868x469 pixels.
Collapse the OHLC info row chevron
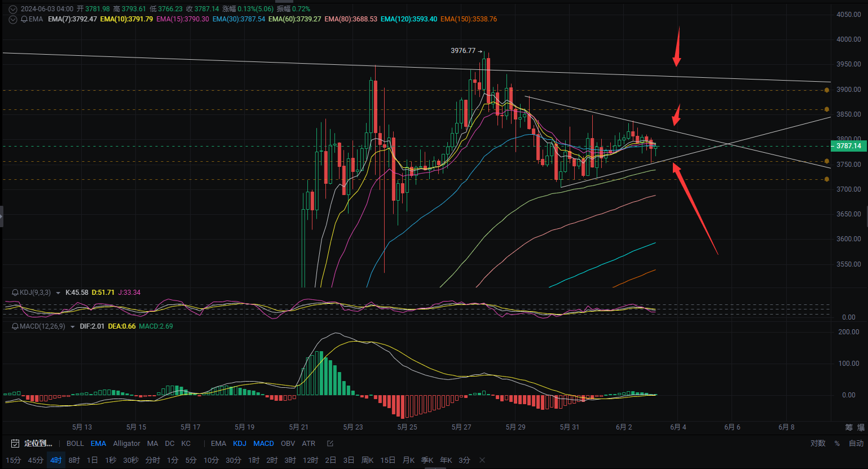point(13,9)
